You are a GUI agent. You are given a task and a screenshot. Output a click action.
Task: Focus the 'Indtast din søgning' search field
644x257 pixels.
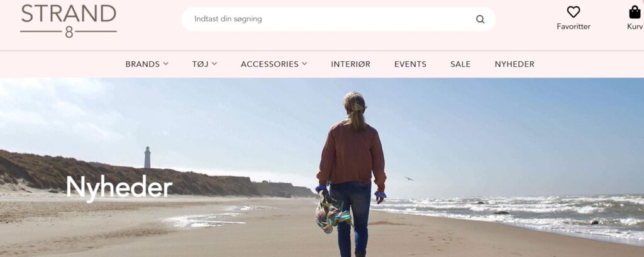[338, 19]
